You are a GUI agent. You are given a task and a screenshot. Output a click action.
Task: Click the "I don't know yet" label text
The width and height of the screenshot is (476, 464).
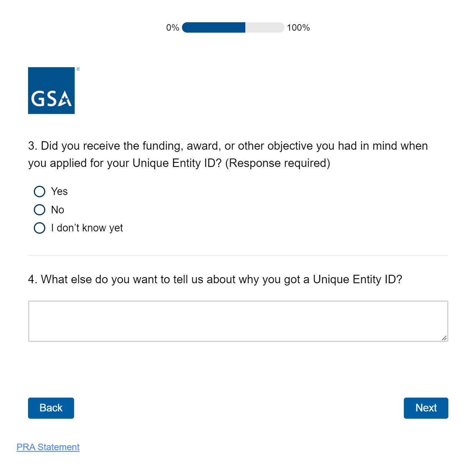87,228
